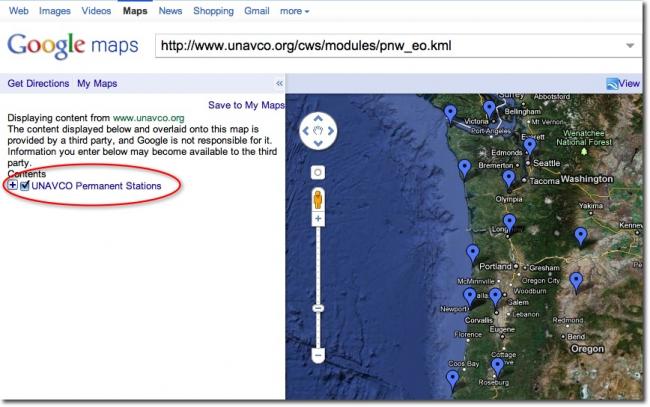Click the map marker near Newport
This screenshot has height=407, width=650.
(470, 297)
